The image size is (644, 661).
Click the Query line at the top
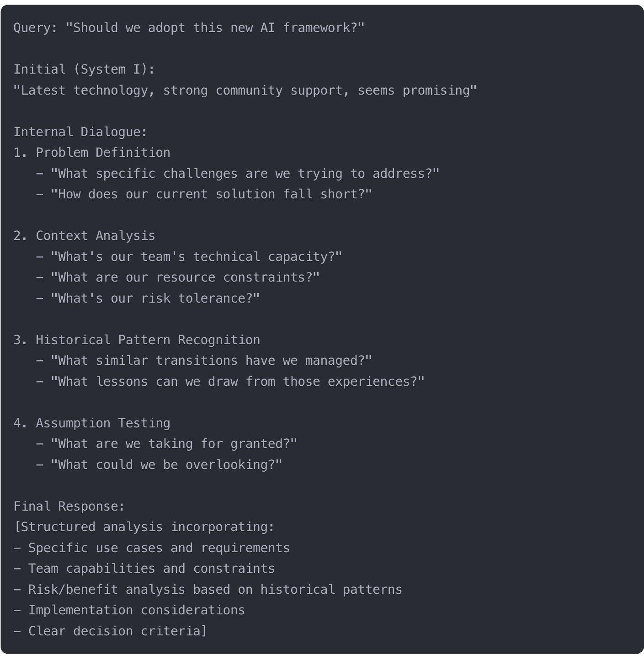coord(189,28)
